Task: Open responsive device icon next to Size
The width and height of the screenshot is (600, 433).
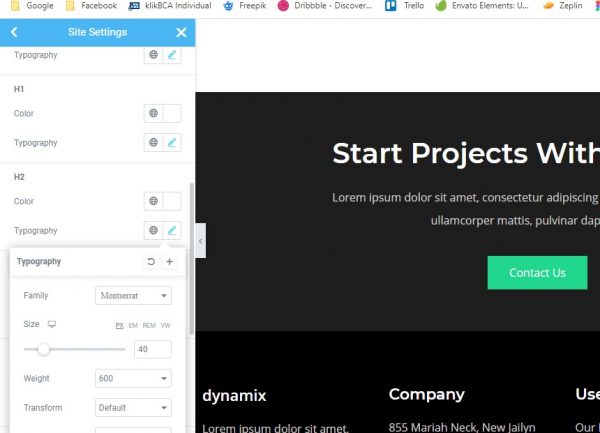Action: tap(52, 325)
